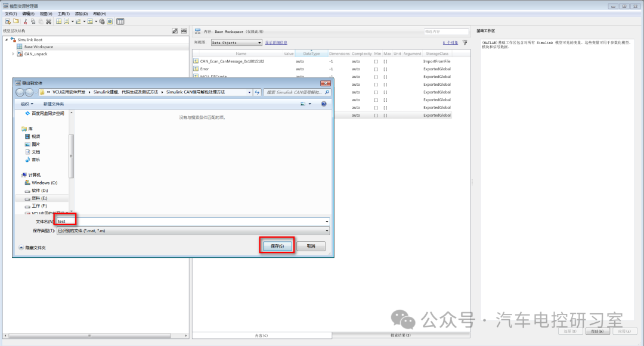Viewport: 644px width, 346px height.
Task: Open the 工具(T) menu
Action: [x=64, y=13]
